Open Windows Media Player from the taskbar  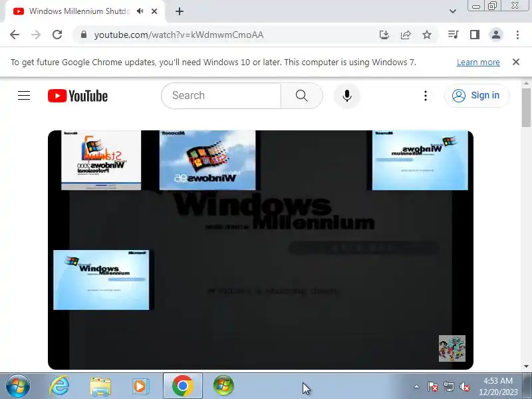coord(140,386)
